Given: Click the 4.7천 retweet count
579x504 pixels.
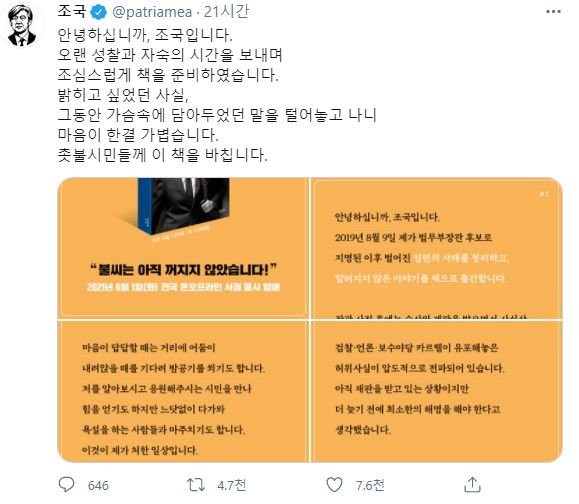Looking at the screenshot, I should pyautogui.click(x=232, y=485).
